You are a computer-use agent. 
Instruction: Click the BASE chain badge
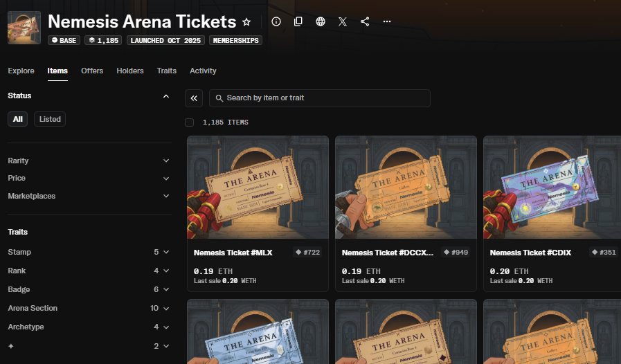[x=64, y=40]
